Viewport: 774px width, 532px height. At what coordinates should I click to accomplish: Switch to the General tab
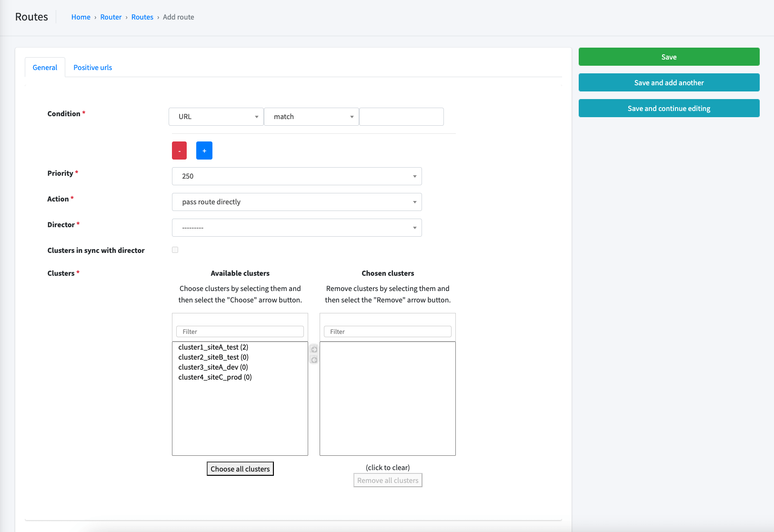click(x=45, y=68)
